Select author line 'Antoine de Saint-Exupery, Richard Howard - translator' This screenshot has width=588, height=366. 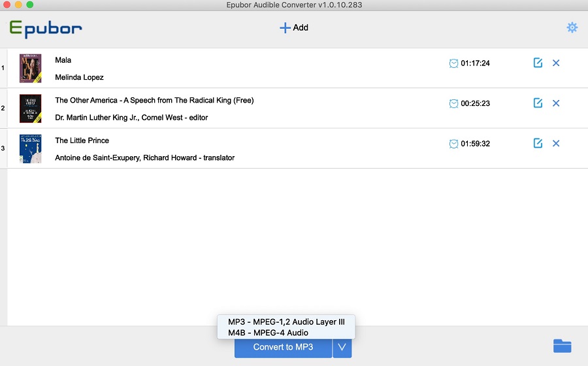coord(145,158)
